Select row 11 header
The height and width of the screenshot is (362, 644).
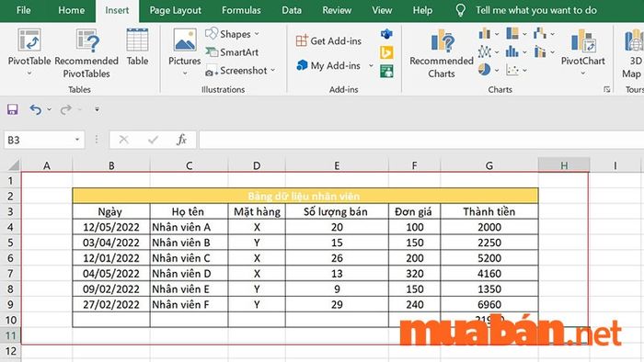point(11,335)
